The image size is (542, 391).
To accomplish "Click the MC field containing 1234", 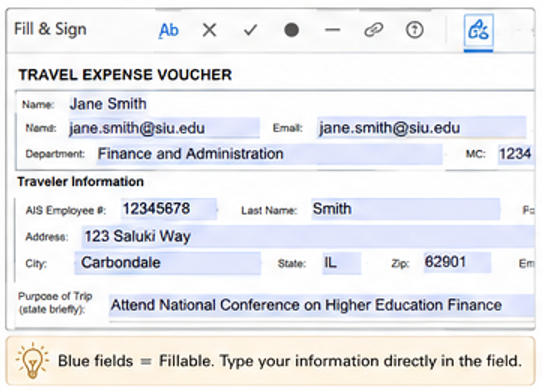I will [x=516, y=154].
